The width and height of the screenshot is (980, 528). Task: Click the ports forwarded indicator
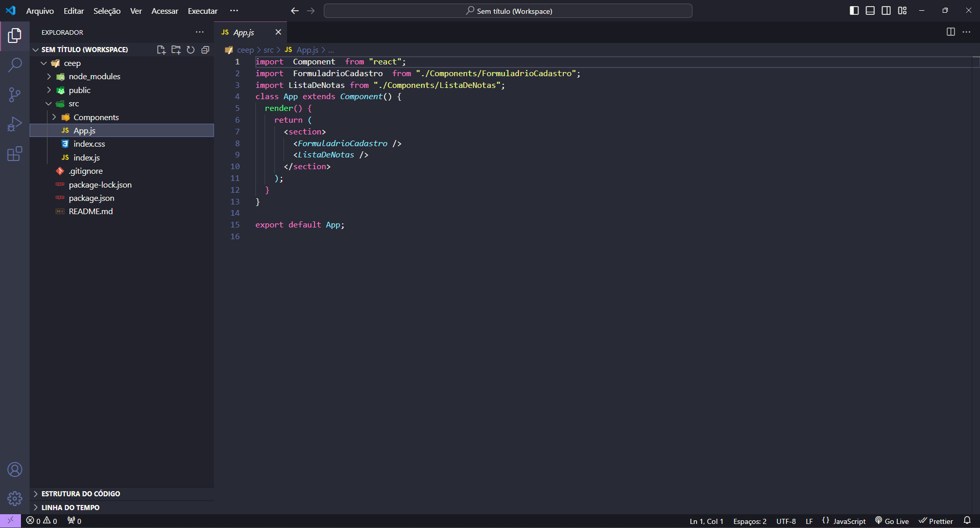pyautogui.click(x=75, y=521)
